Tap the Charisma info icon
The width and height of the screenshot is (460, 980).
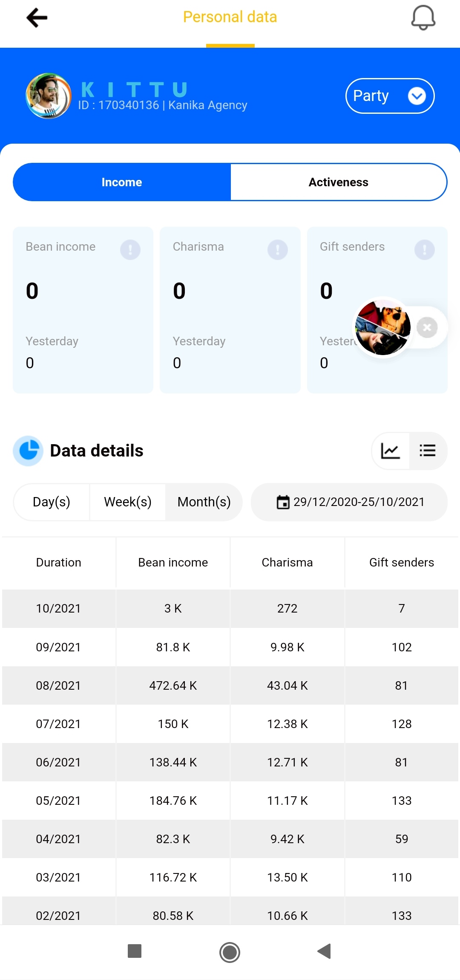(277, 249)
